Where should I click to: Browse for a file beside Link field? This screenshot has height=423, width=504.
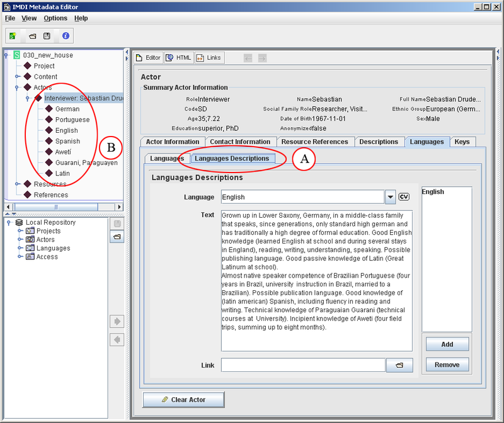(399, 365)
